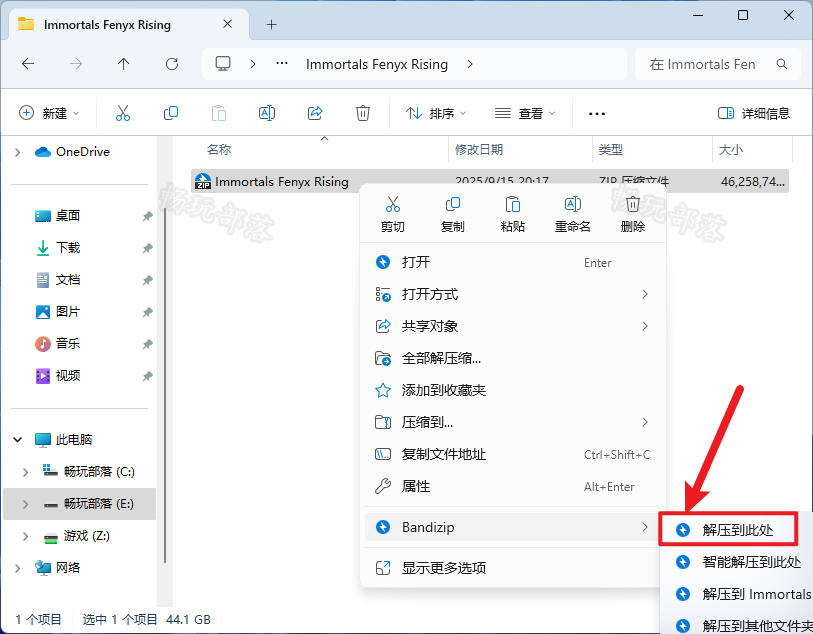Expand chevron after Immortals Fenyx Rising breadcrumb

[x=470, y=64]
